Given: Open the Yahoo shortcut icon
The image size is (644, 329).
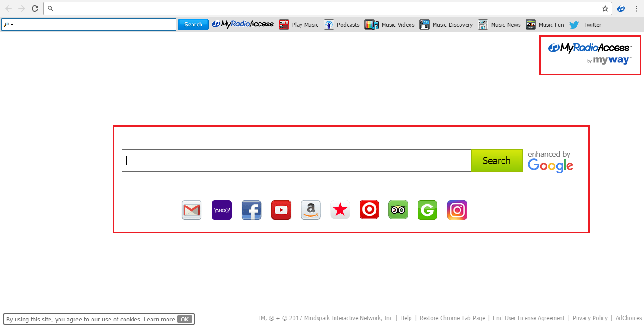Looking at the screenshot, I should pos(222,210).
